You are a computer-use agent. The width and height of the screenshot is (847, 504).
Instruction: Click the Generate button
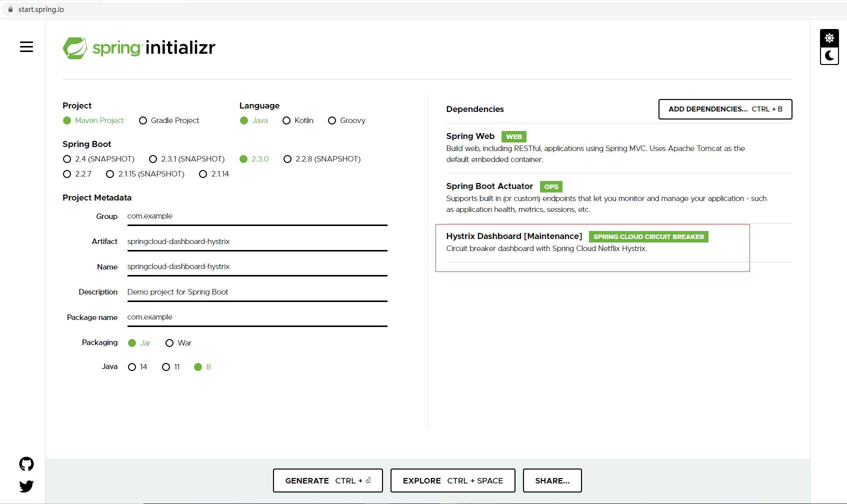click(x=328, y=480)
